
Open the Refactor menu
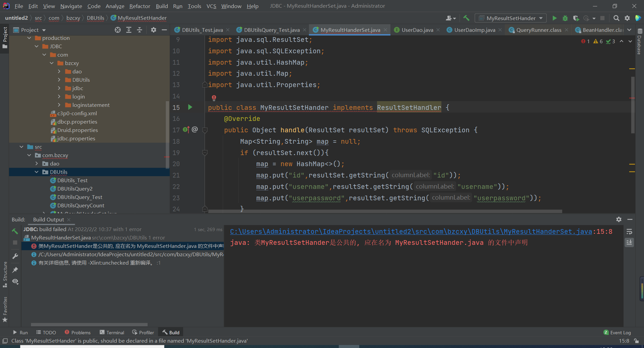(140, 6)
